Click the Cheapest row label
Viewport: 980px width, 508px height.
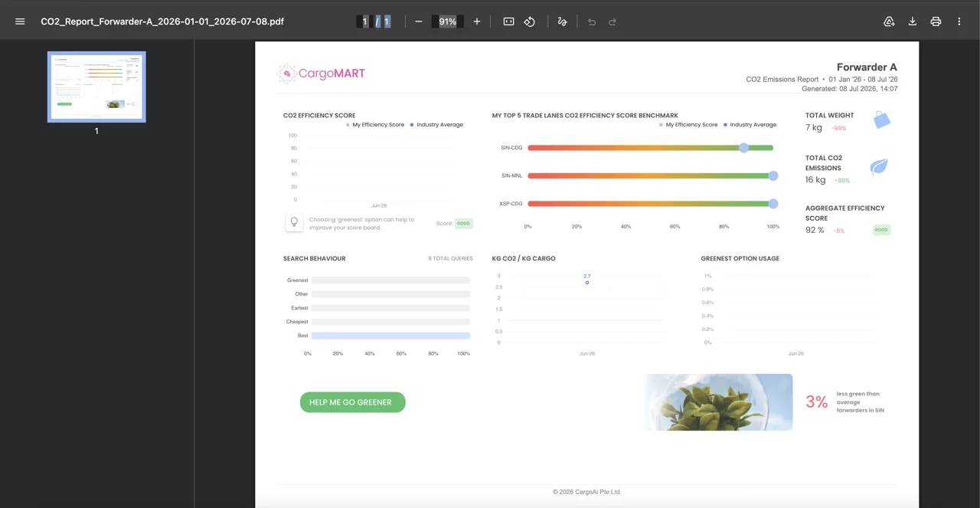tap(297, 322)
